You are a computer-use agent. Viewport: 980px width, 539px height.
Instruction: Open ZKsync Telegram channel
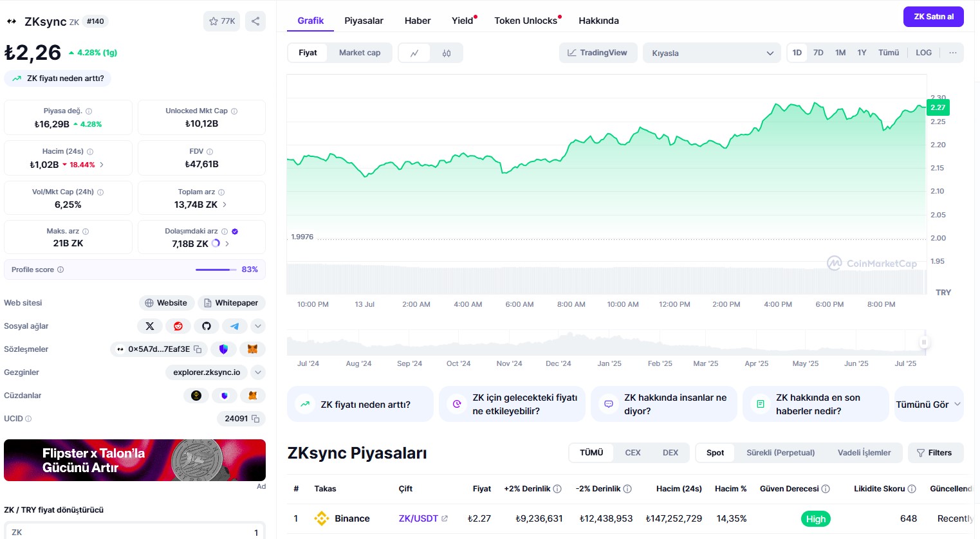pos(235,326)
